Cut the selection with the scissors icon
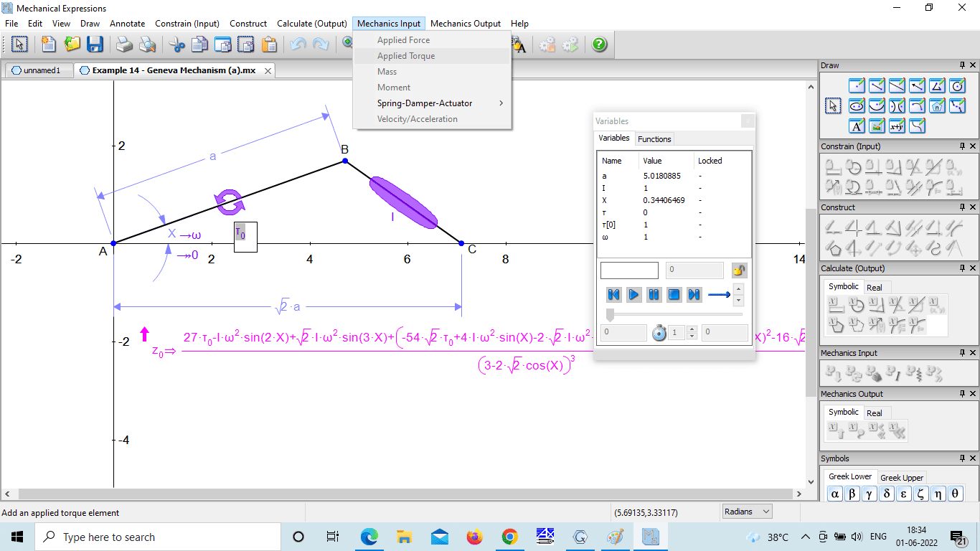Viewport: 980px width, 551px height. click(176, 44)
